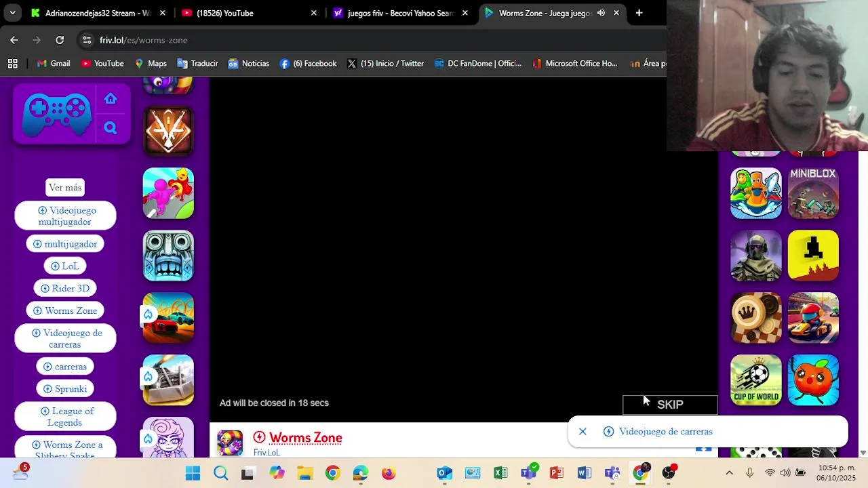
Task: Open Firefox from the taskbar
Action: (x=389, y=473)
